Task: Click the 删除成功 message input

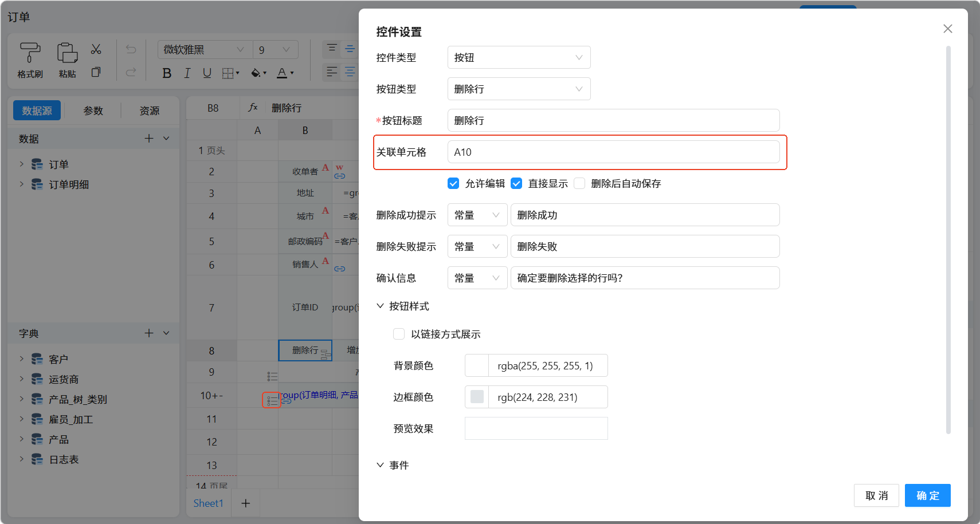Action: pyautogui.click(x=645, y=215)
